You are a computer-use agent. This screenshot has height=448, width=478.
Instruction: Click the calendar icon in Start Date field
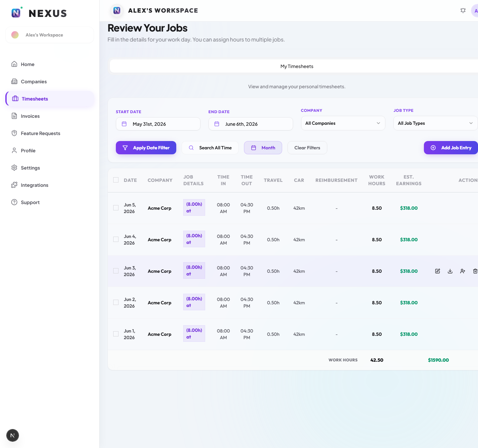click(124, 124)
